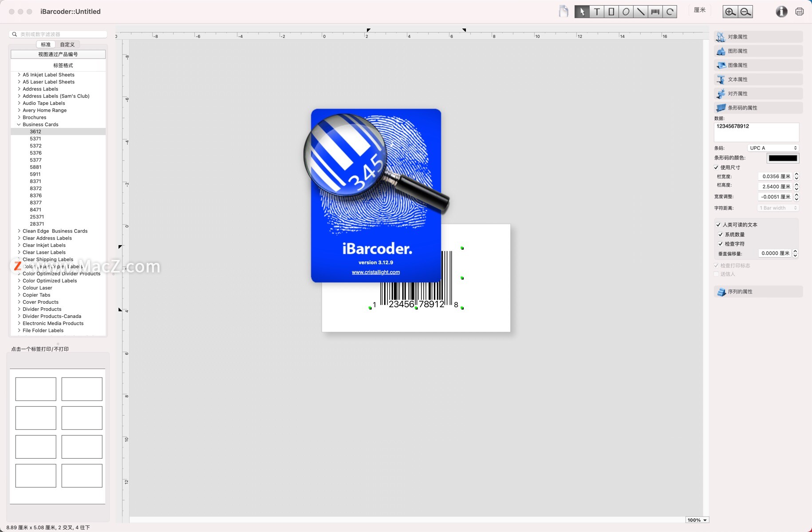
Task: Expand the Clear Inkjet Labels category
Action: click(19, 245)
